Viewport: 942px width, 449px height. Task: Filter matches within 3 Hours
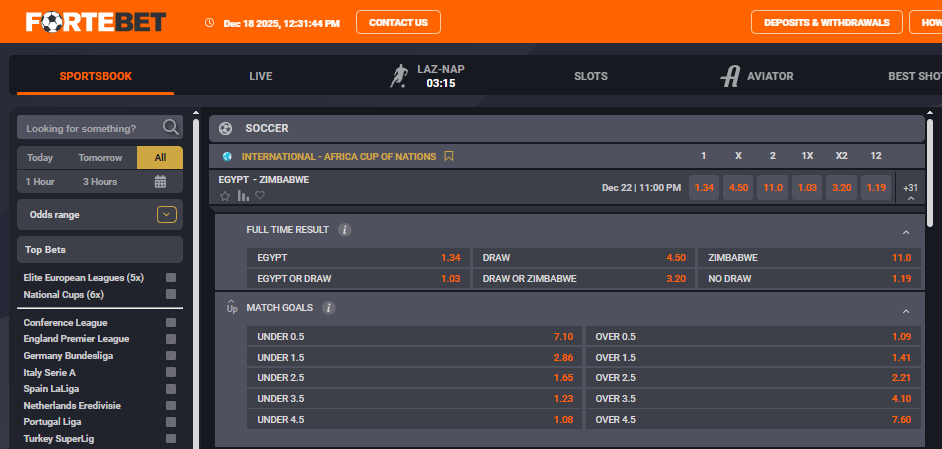(100, 182)
